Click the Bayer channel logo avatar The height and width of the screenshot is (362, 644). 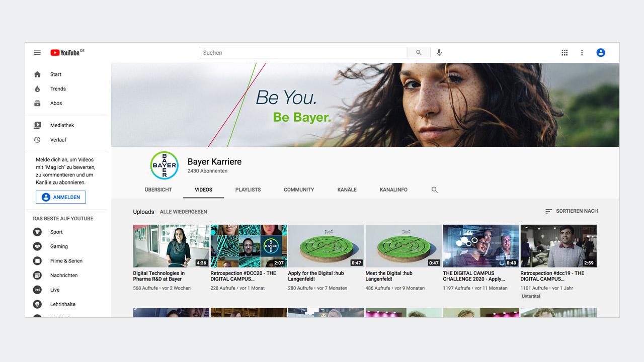[x=165, y=165]
